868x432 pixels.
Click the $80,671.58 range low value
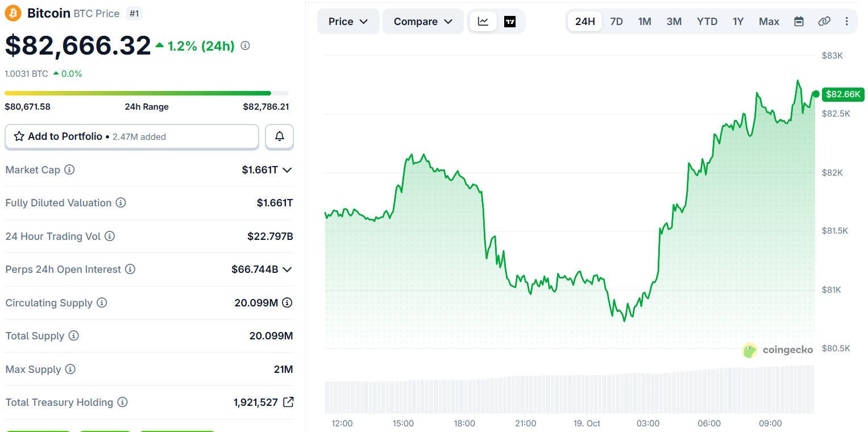click(27, 107)
